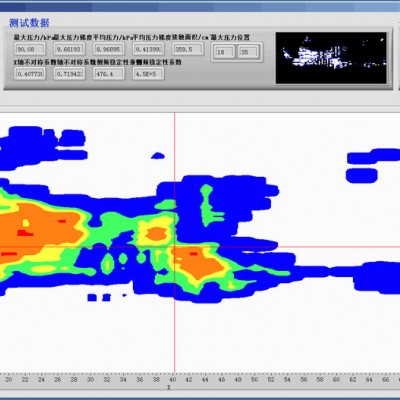The width and height of the screenshot is (400, 400).
Task: Click the average pressure field showing 8.96895
Action: 109,49
